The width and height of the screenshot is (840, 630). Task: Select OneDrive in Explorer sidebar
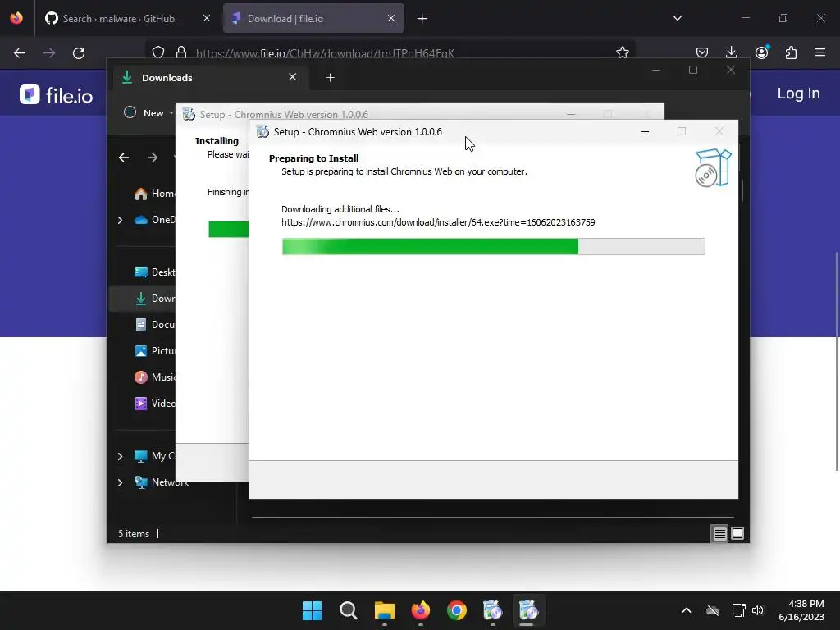pos(154,220)
